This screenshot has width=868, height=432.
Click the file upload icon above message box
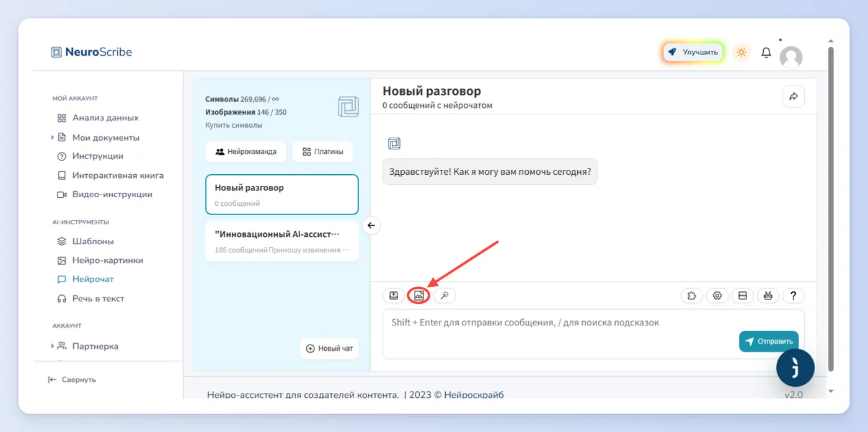[394, 296]
